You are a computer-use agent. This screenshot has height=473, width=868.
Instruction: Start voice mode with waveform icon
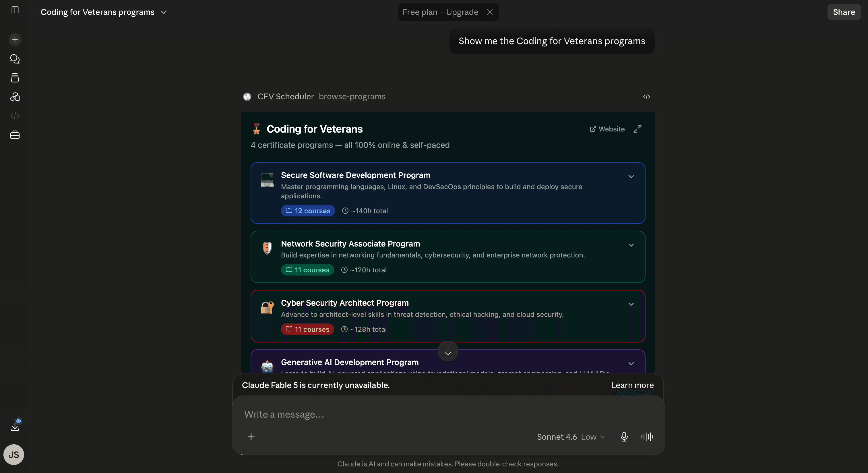647,437
